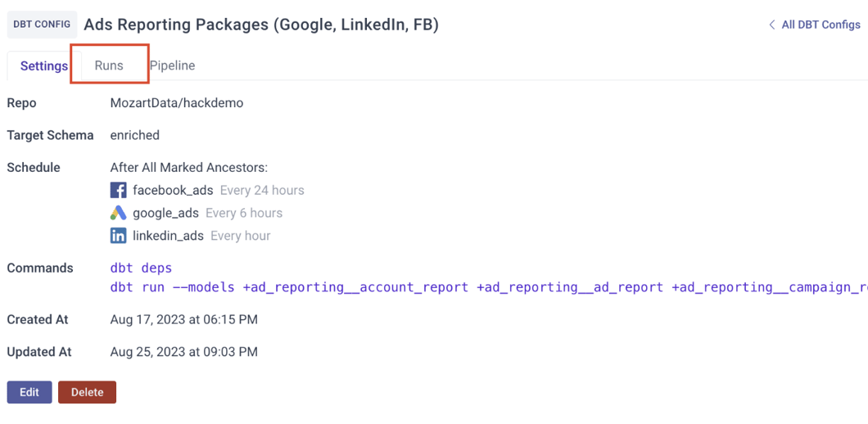Open the linkedin_ads ancestor
The image size is (868, 424).
click(168, 236)
